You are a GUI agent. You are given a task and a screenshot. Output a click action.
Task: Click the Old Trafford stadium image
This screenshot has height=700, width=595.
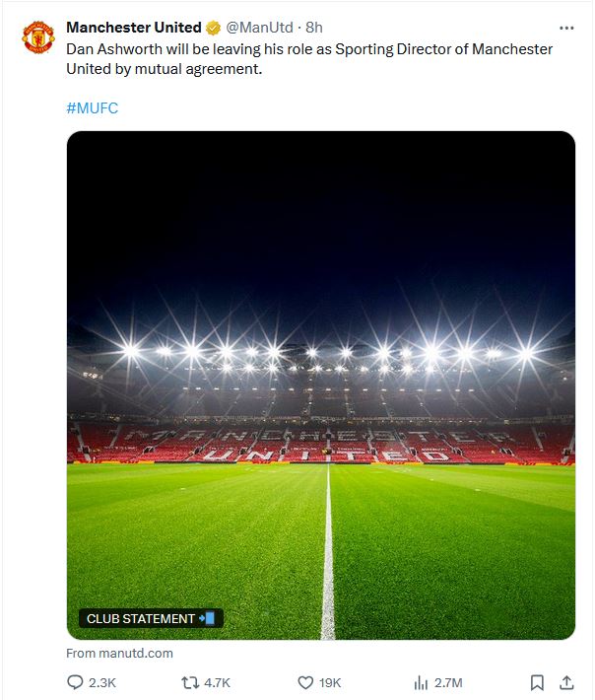321,385
